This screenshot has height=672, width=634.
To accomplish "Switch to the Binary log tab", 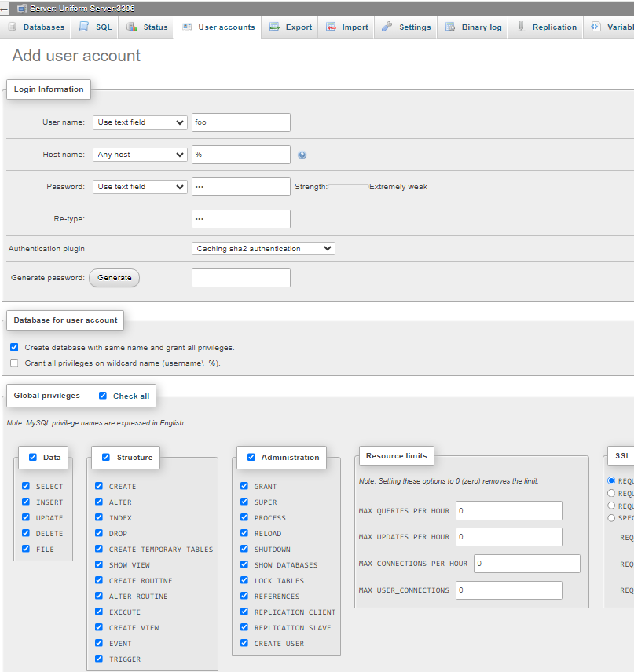I will [473, 27].
